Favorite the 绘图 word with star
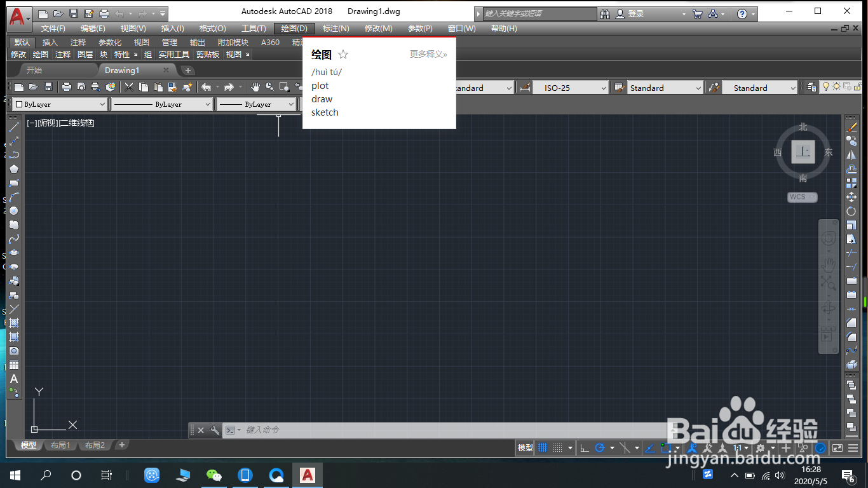The image size is (868, 488). [x=343, y=55]
